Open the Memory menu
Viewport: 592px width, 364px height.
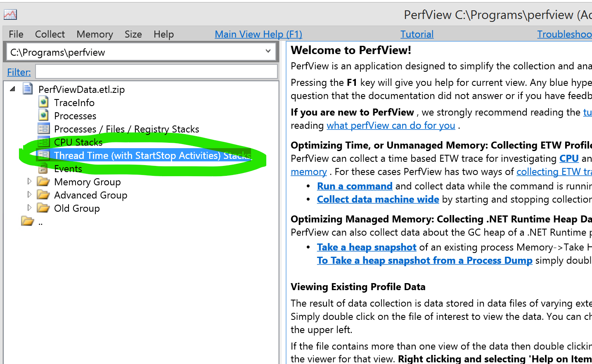[x=95, y=34]
